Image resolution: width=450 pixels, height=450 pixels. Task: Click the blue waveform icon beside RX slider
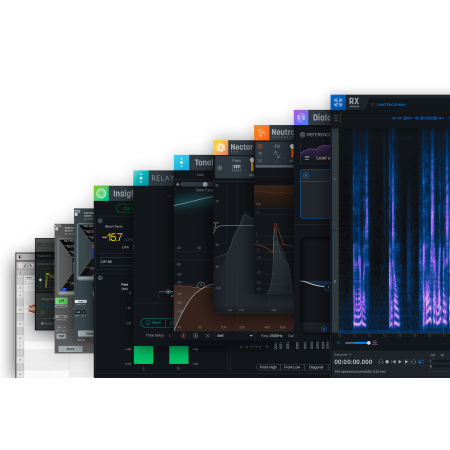[339, 343]
